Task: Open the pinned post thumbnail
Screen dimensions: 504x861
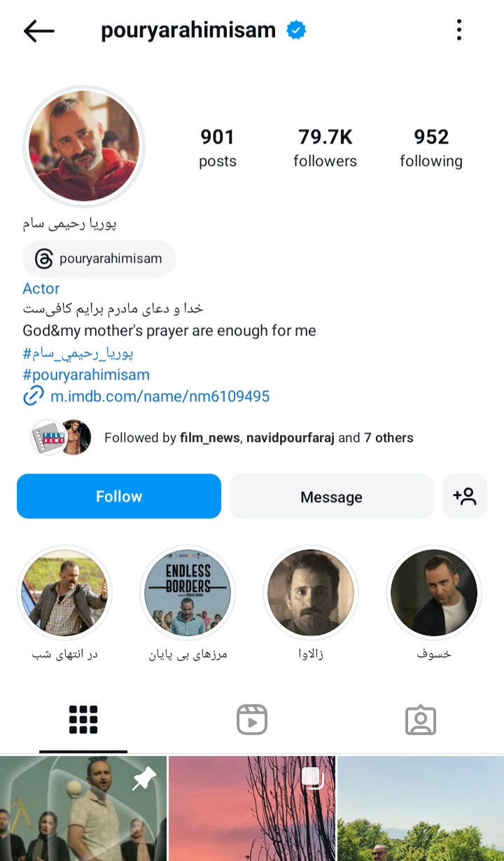Action: (x=83, y=808)
